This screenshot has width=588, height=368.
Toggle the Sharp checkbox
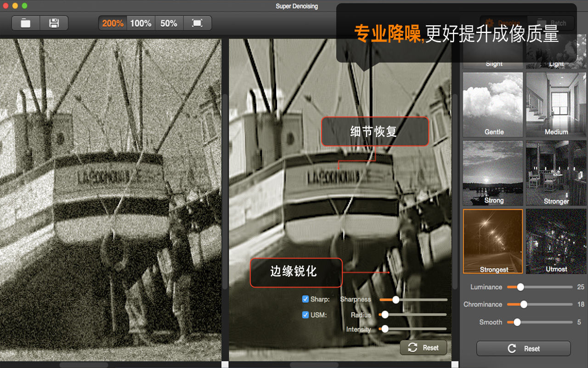point(305,299)
